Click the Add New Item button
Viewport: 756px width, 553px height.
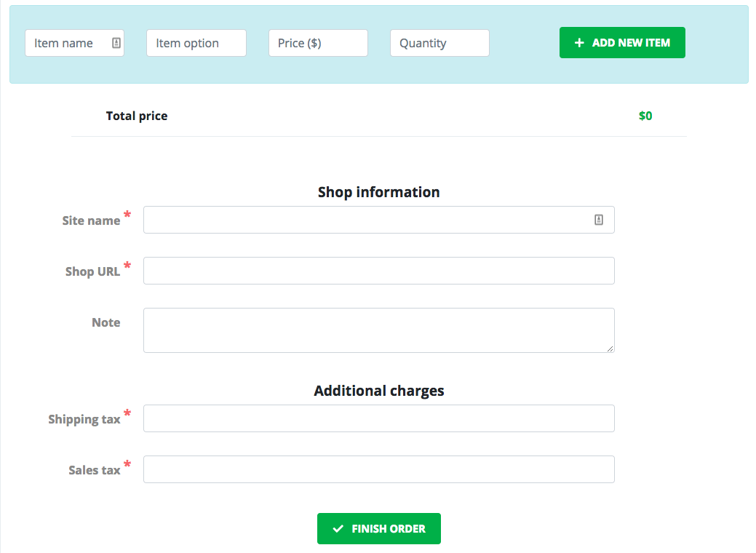tap(622, 42)
